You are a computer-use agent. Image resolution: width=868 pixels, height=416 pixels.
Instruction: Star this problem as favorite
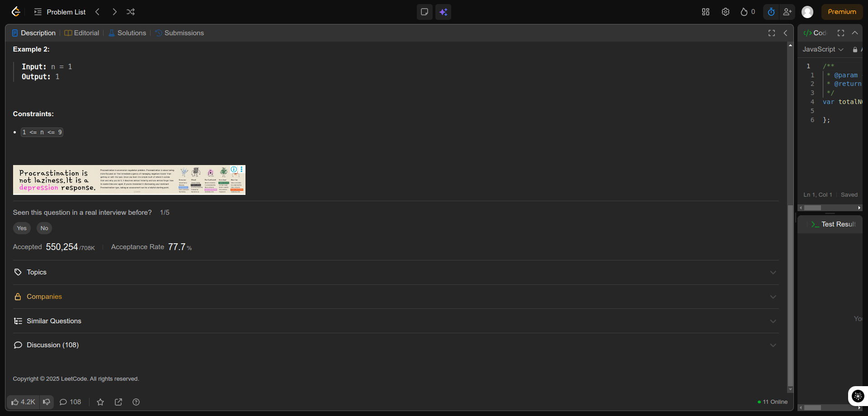tap(100, 402)
